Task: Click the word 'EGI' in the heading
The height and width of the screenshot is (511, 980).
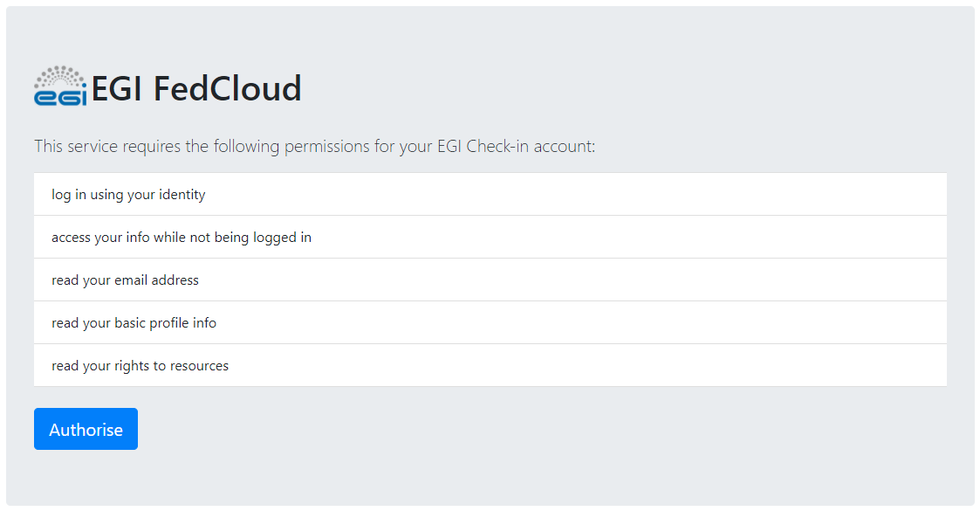Action: [118, 89]
